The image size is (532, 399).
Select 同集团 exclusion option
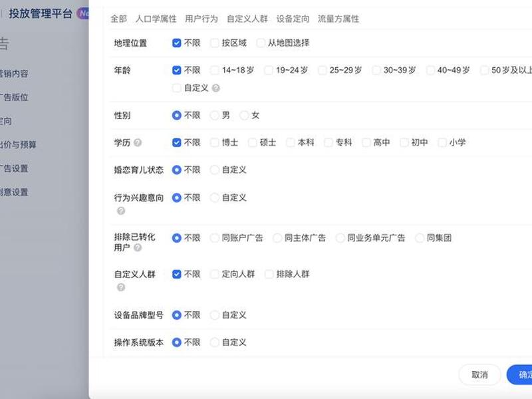click(420, 238)
